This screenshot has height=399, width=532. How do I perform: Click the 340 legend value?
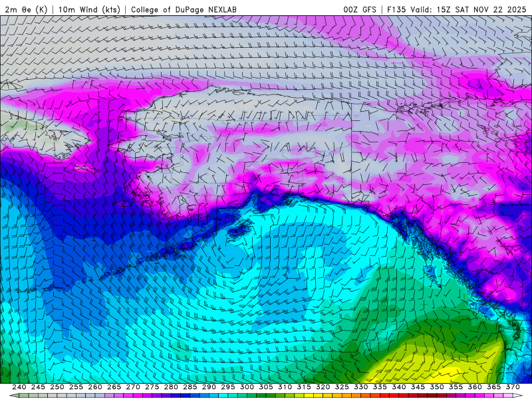pyautogui.click(x=399, y=387)
